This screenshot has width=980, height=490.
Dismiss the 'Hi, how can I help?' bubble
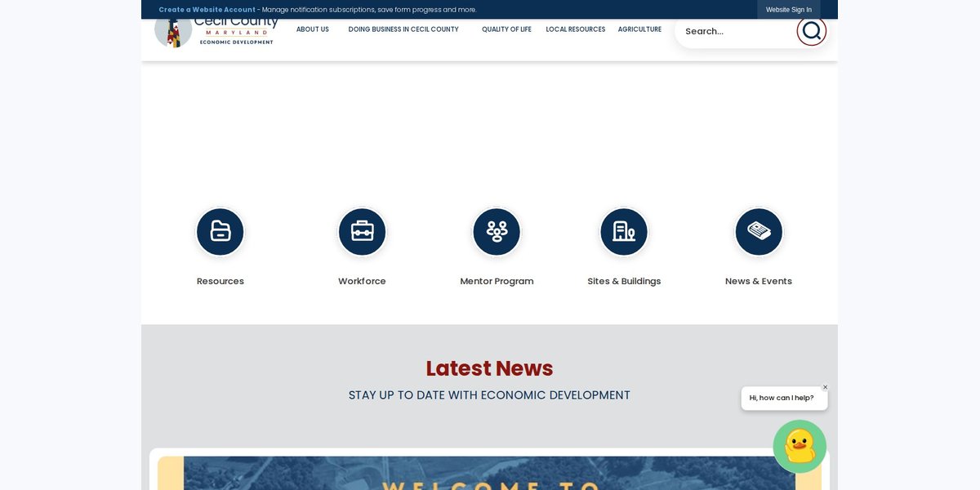pos(825,387)
